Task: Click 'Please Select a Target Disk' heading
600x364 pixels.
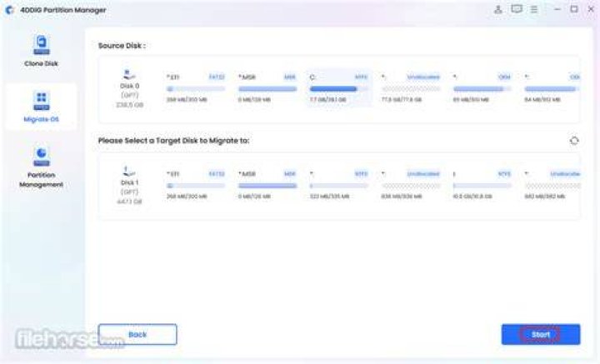Action: click(173, 140)
